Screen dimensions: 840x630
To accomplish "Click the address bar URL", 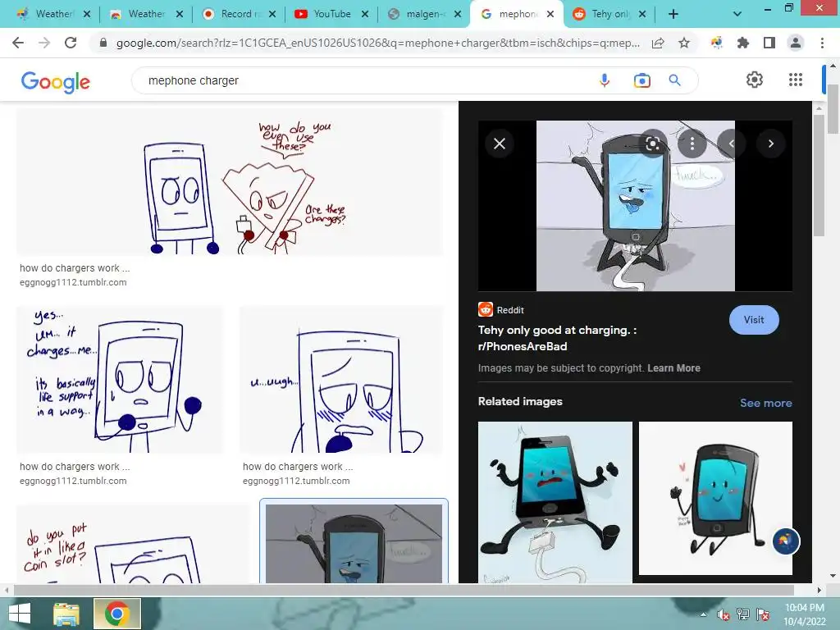I will coord(377,43).
